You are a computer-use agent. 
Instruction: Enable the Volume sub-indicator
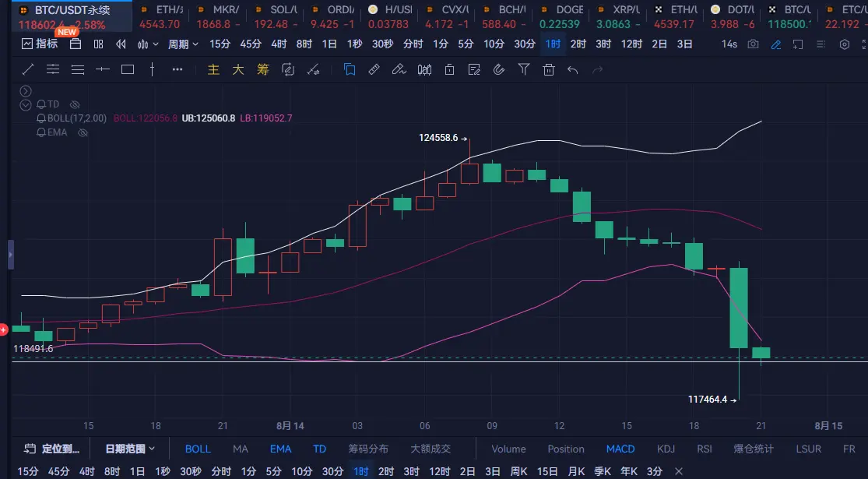(x=508, y=449)
